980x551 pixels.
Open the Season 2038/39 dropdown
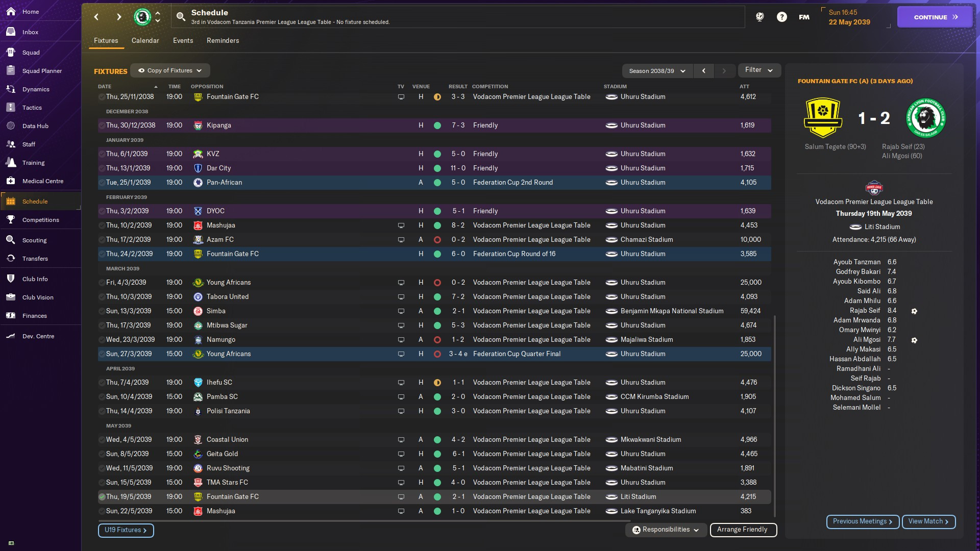click(657, 71)
